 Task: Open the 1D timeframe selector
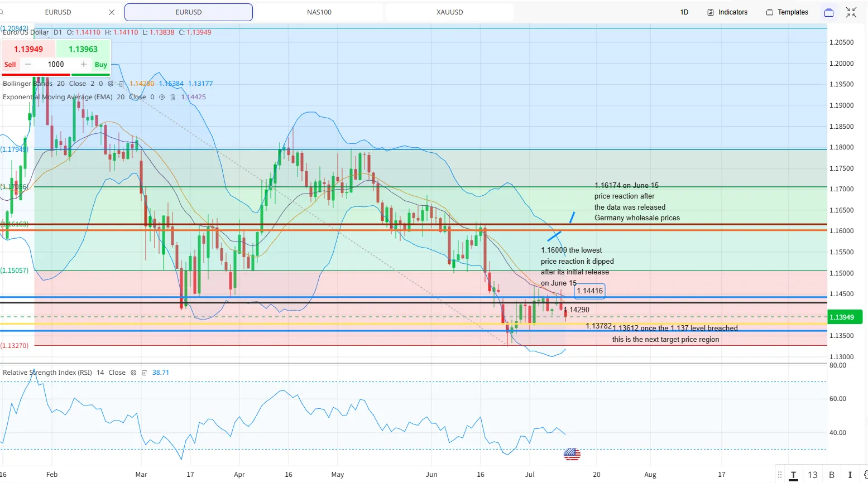pyautogui.click(x=684, y=12)
